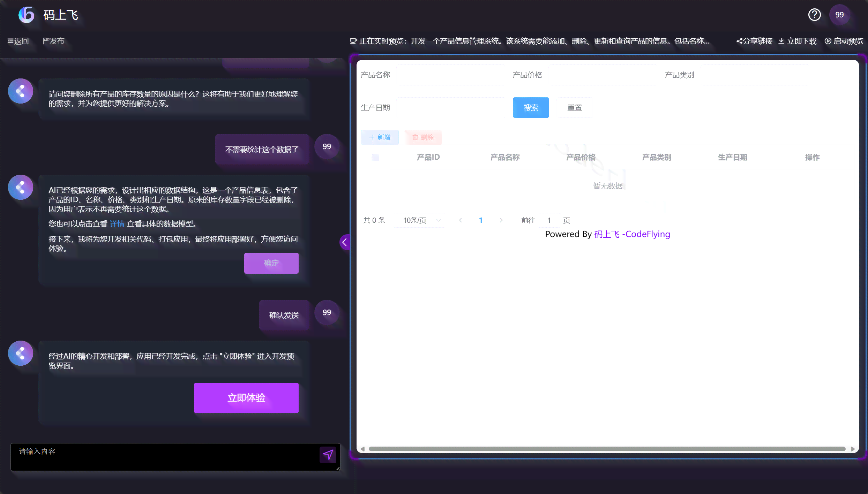Click AI avatar beside 应用已经开发完成 message

pos(21,353)
